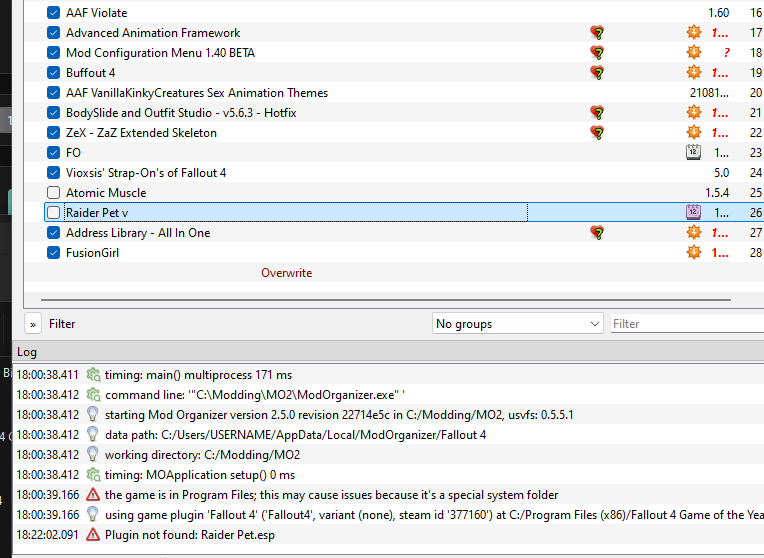Click log line 'Plugin not found: Raider Pet.esp'

tap(190, 535)
